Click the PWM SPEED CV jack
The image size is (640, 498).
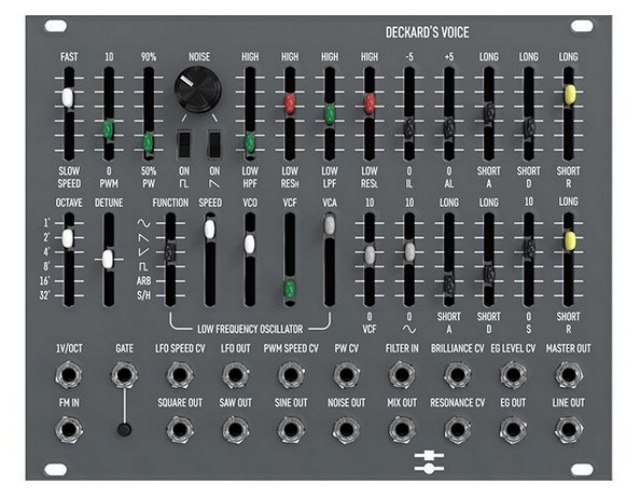pyautogui.click(x=291, y=375)
